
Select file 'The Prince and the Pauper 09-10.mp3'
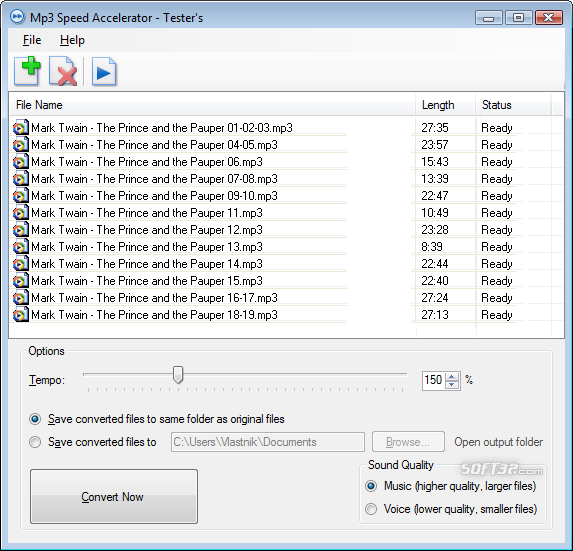point(154,196)
